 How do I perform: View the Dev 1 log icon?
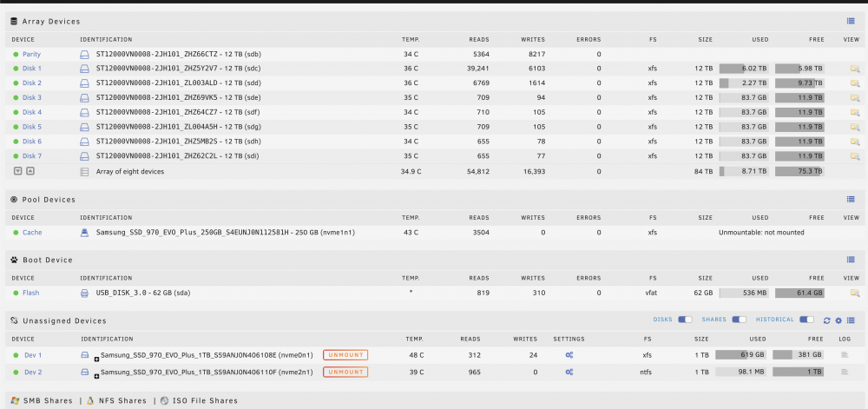click(x=845, y=355)
